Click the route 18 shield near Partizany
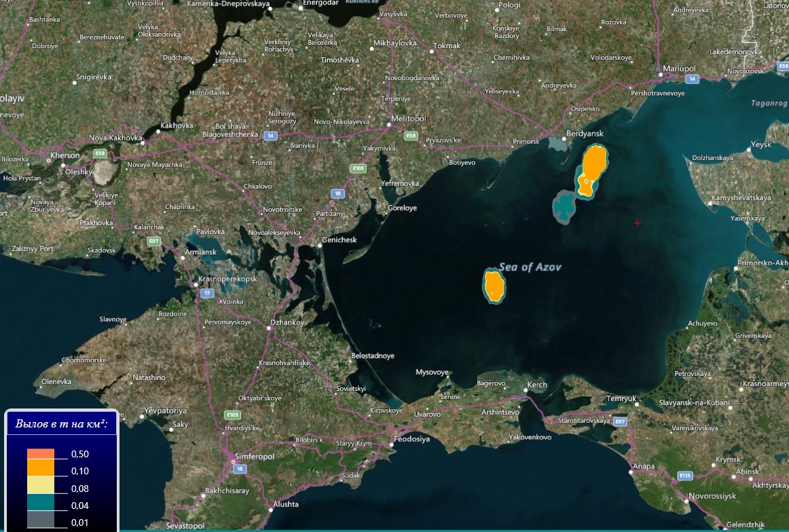789x532 pixels. [337, 193]
